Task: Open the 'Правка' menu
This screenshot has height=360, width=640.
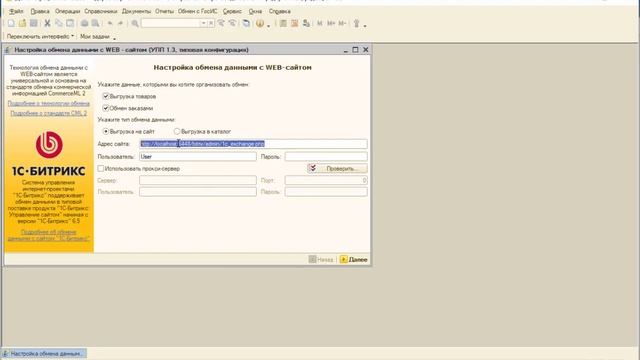Action: [40, 11]
